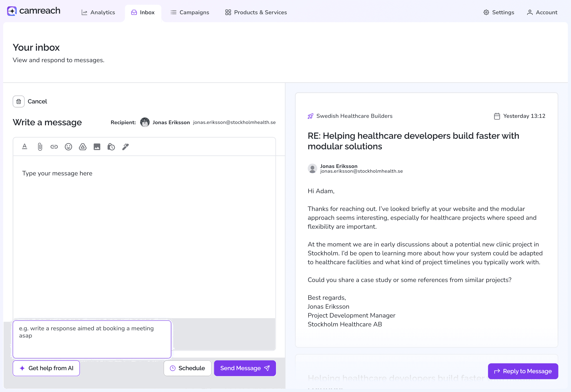571x392 pixels.
Task: Focus the AI prompt input box
Action: 92,339
